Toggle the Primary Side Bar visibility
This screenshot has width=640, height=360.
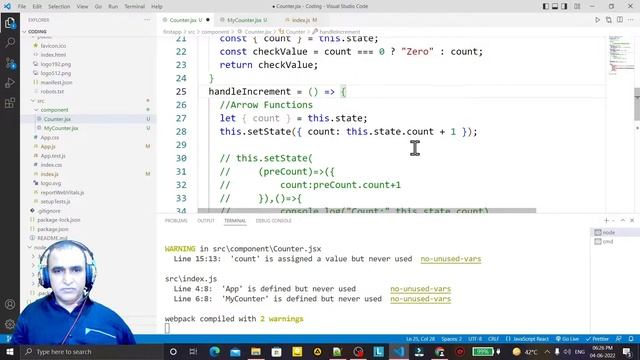coord(546,6)
